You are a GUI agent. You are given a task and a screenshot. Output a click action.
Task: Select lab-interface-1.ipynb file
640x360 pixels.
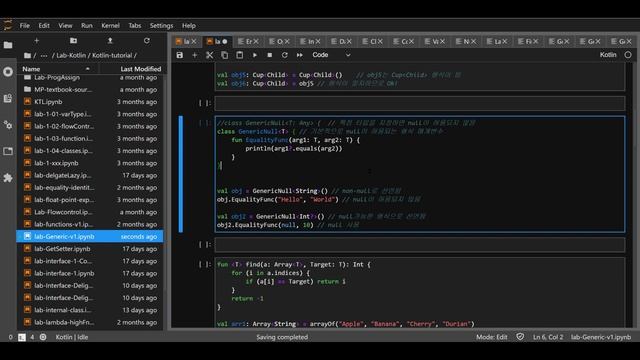click(x=90, y=273)
